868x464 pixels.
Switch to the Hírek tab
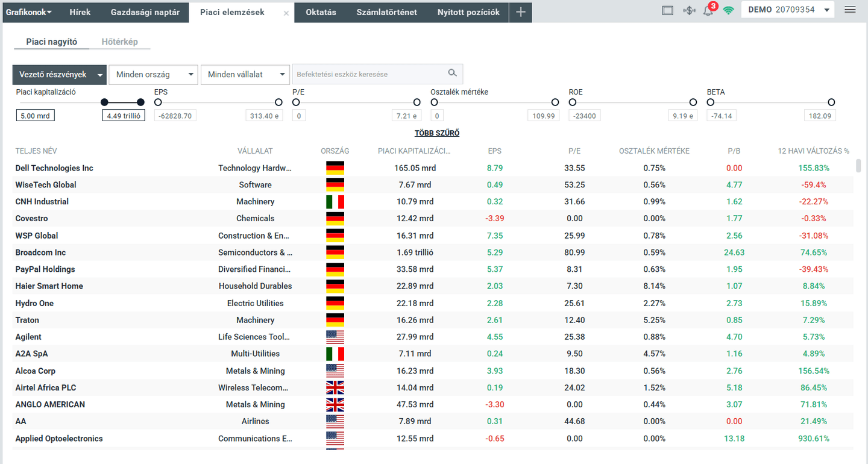click(x=80, y=12)
